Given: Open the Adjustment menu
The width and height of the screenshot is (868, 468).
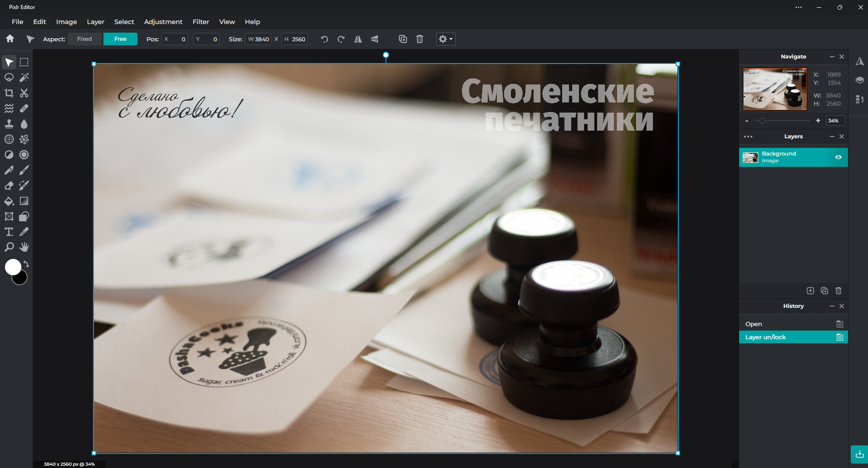Looking at the screenshot, I should coord(163,22).
